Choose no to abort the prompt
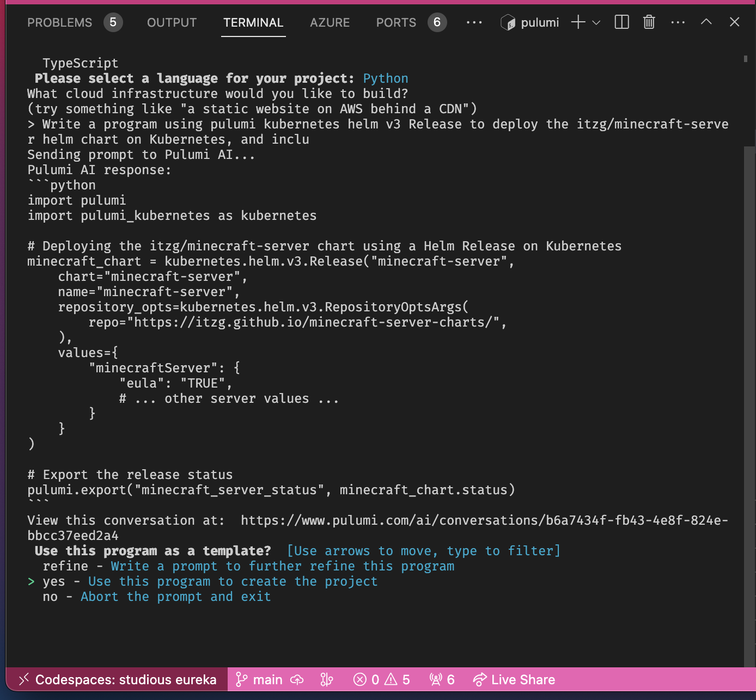 click(156, 597)
